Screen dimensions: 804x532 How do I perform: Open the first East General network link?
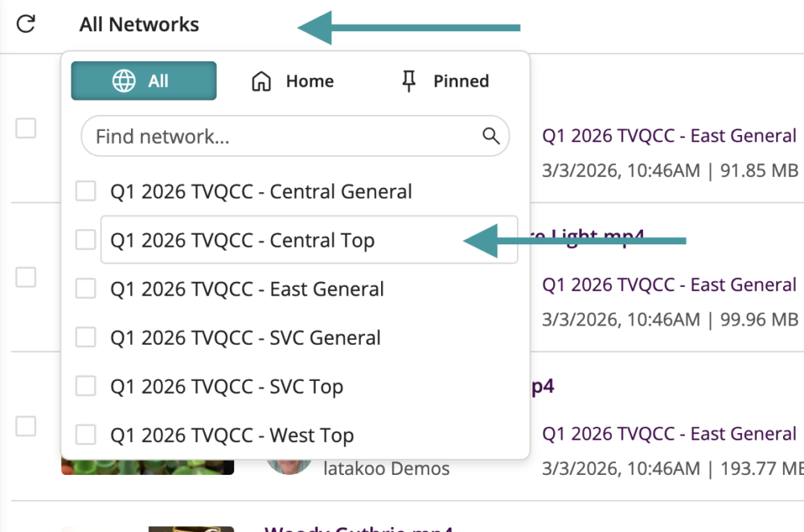point(669,136)
